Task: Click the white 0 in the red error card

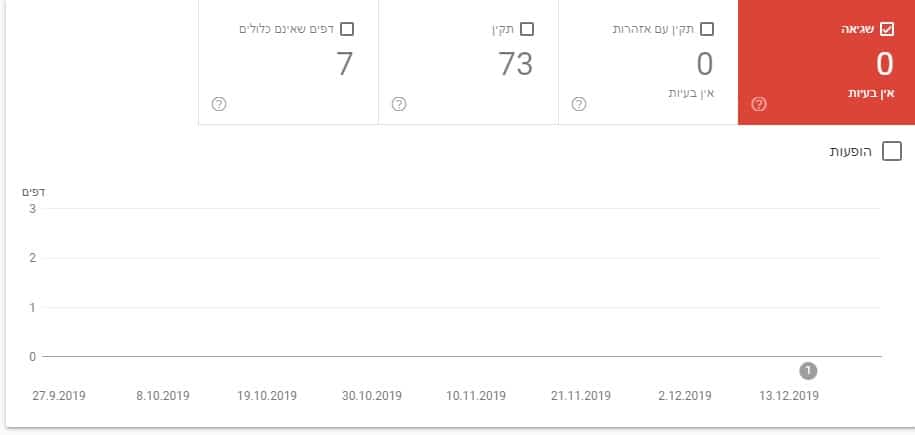Action: point(885,64)
